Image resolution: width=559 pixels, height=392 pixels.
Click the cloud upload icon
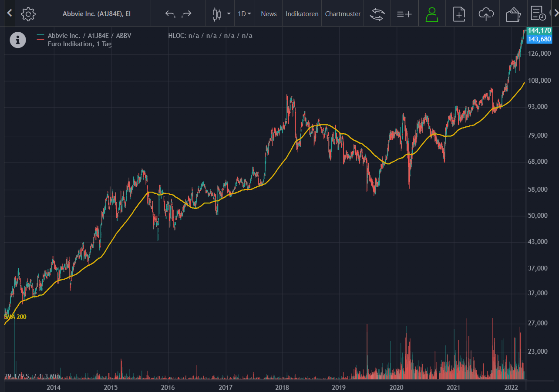(x=486, y=14)
